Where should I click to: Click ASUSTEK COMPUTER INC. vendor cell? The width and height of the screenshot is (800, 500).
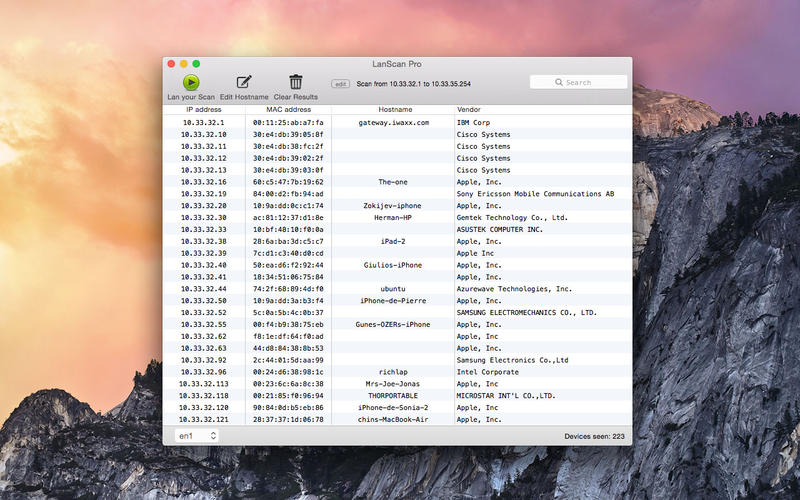pyautogui.click(x=499, y=230)
